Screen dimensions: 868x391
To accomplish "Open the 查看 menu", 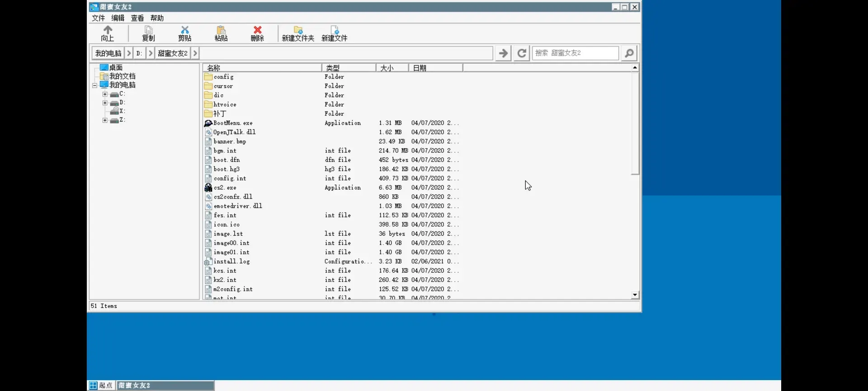I will pyautogui.click(x=137, y=18).
